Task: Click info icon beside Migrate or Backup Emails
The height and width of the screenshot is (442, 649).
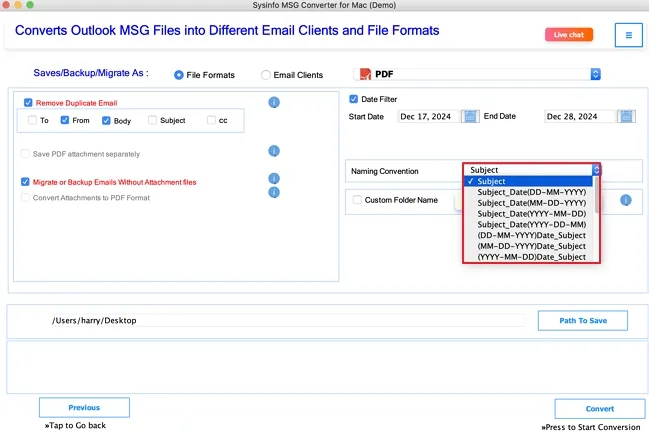Action: (274, 178)
